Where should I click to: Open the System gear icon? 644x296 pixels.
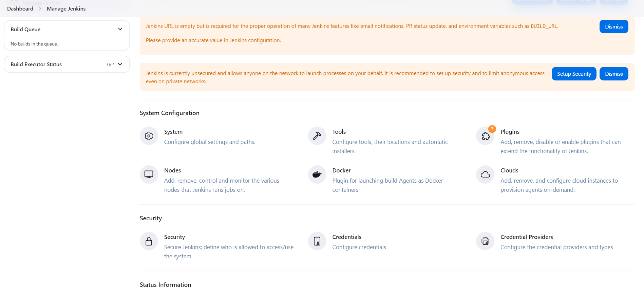tap(149, 136)
